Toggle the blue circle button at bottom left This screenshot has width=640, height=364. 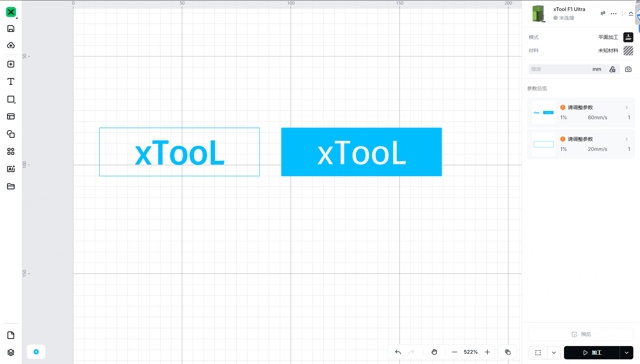coord(36,352)
